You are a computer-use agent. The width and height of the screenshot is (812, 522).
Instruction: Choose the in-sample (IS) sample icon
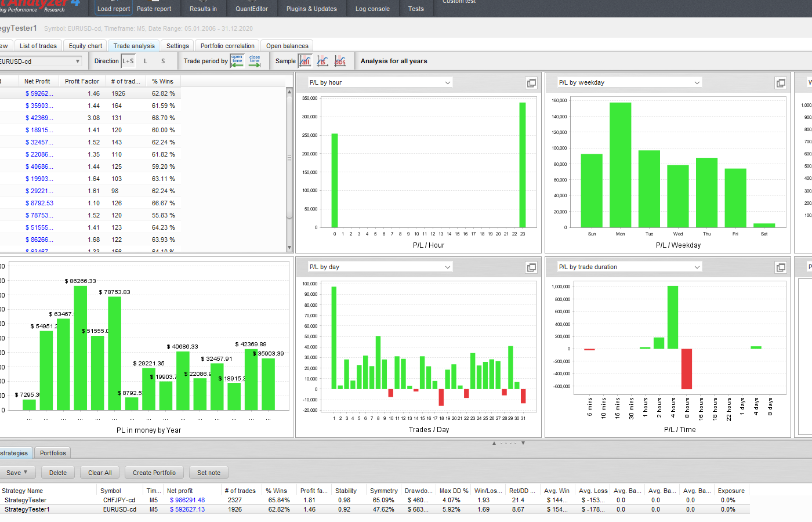point(322,61)
